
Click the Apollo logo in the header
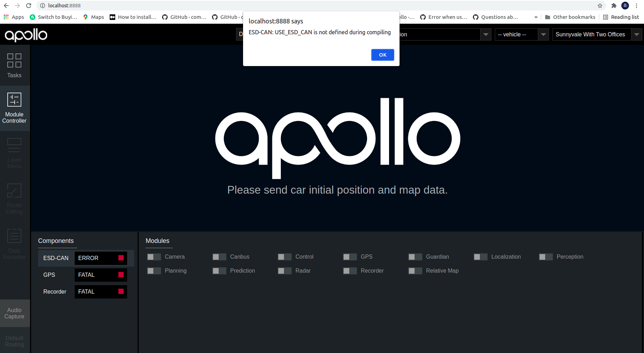(26, 35)
